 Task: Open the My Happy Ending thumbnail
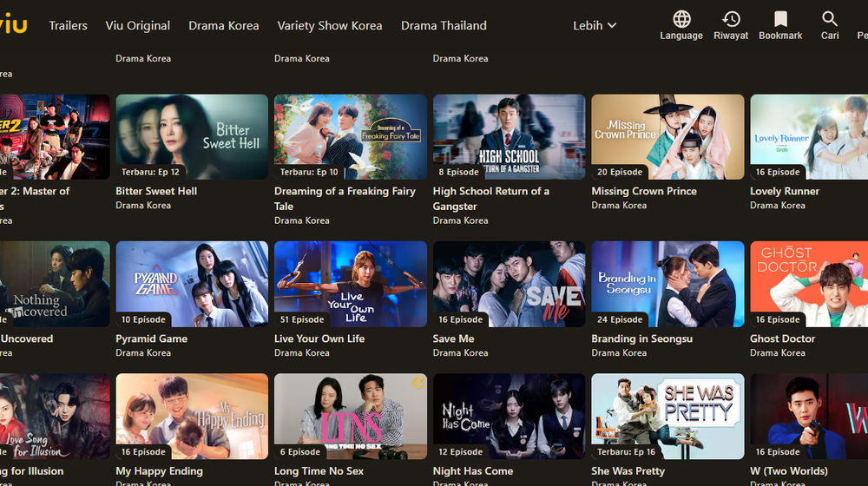pyautogui.click(x=192, y=417)
